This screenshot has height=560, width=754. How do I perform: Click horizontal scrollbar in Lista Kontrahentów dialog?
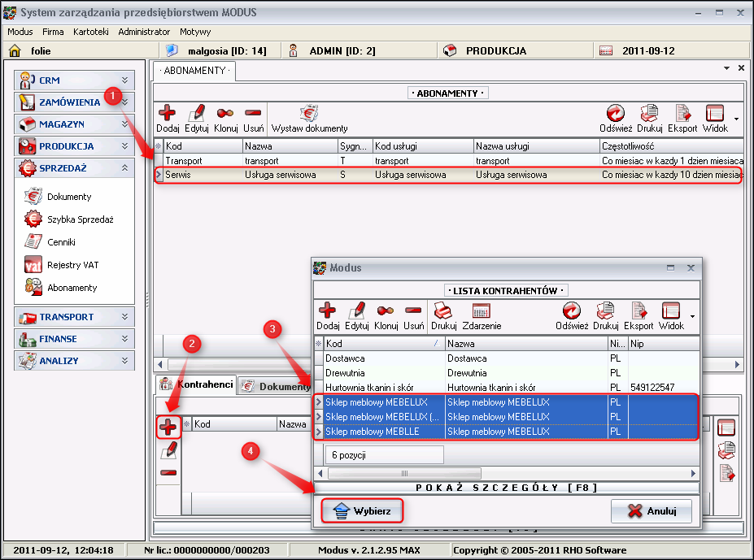pyautogui.click(x=504, y=472)
